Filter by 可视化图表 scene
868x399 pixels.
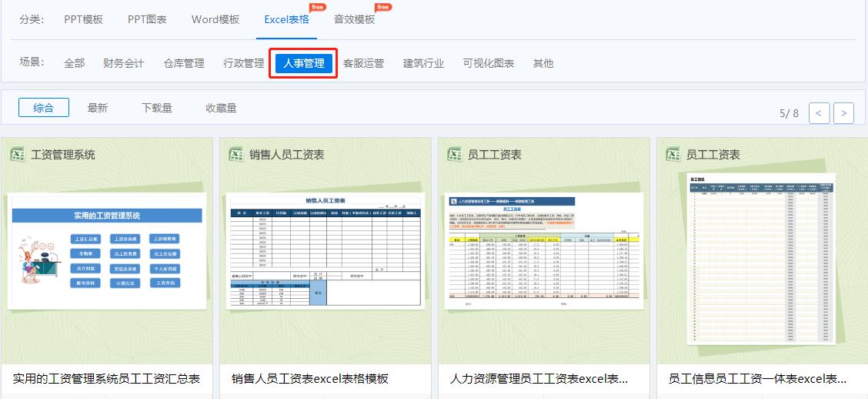pyautogui.click(x=489, y=63)
